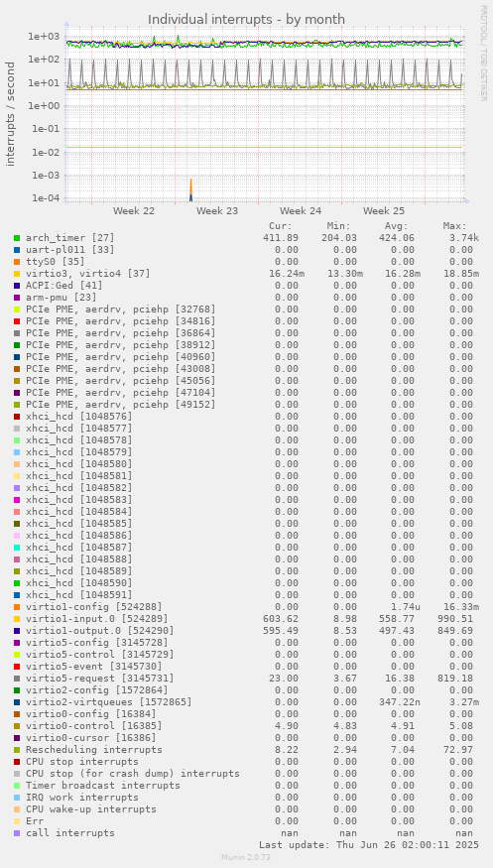Click the virtio3, virtio4 [37] yellow swatch

point(17,274)
